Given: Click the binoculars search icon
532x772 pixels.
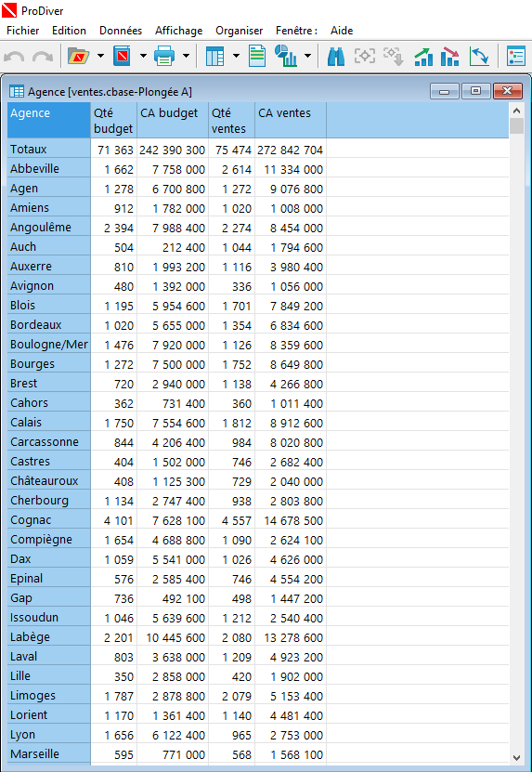Looking at the screenshot, I should (336, 57).
